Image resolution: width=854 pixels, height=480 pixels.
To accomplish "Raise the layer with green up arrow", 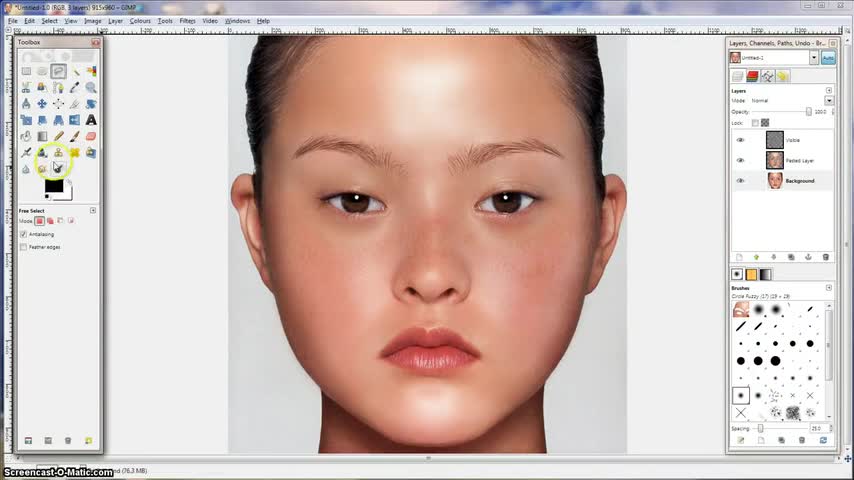I will pyautogui.click(x=756, y=257).
